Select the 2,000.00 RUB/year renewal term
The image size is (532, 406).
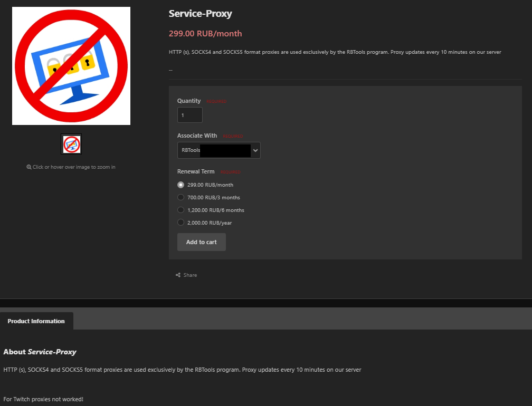(x=181, y=223)
